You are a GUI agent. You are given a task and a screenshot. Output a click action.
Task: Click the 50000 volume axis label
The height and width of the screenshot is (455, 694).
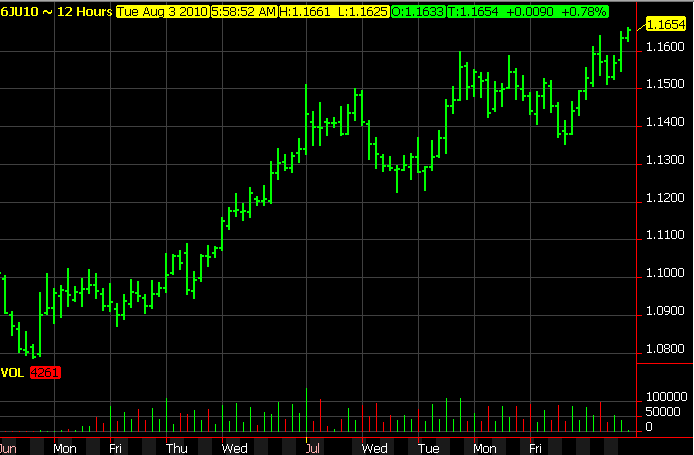[x=663, y=412]
